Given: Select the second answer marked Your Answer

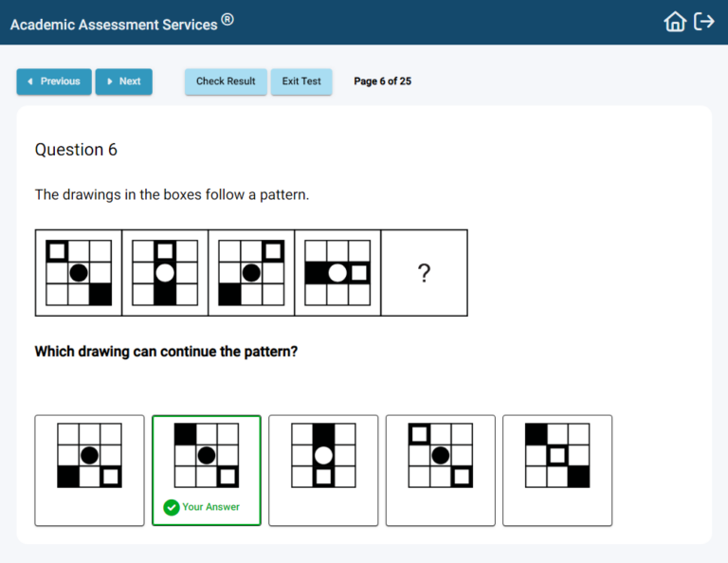Looking at the screenshot, I should point(206,456).
